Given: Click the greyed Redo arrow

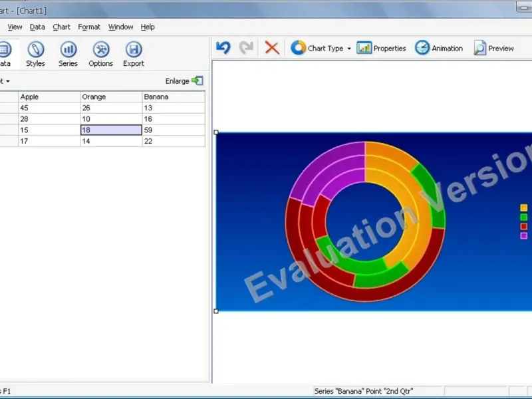Looking at the screenshot, I should 246,48.
